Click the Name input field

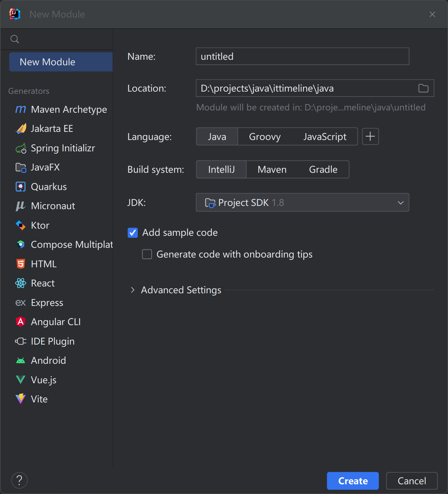click(x=303, y=56)
